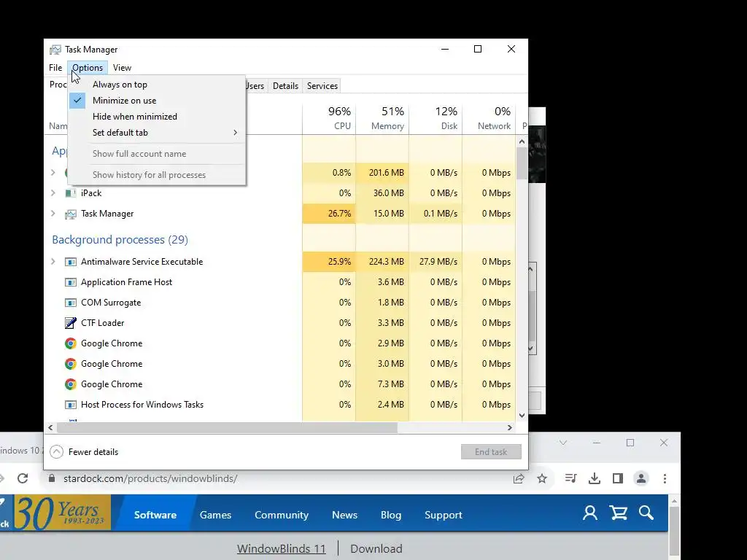Open the media control icon in Chrome
The width and height of the screenshot is (747, 560).
point(570,478)
